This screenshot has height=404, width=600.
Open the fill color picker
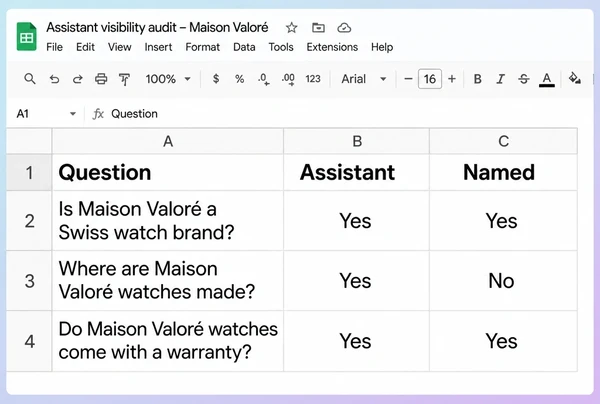(574, 78)
